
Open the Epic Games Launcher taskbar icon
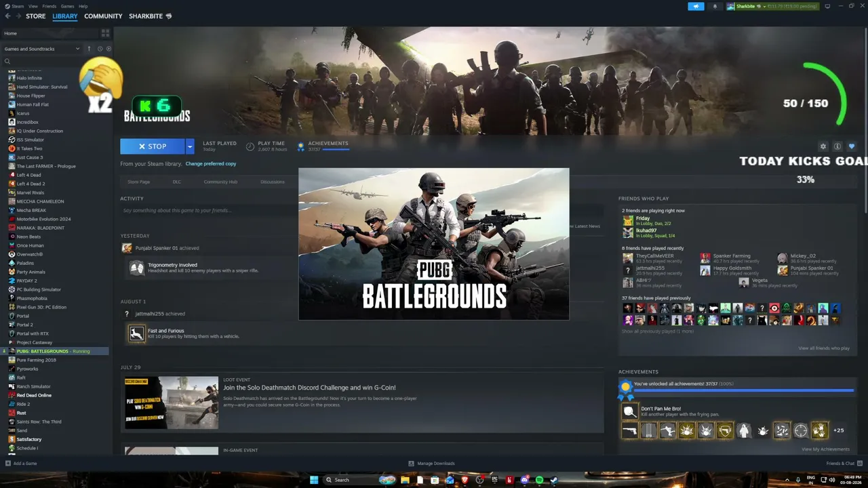[x=494, y=480]
